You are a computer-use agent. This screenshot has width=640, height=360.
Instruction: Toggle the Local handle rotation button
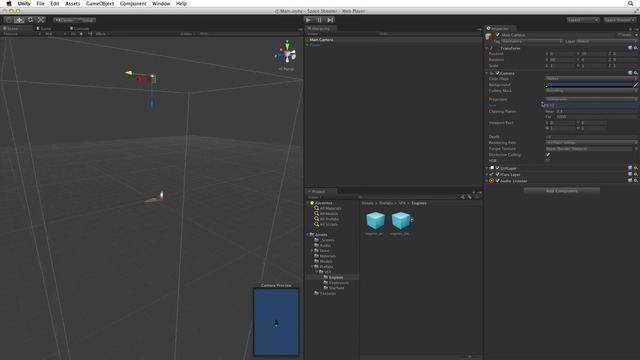click(86, 20)
